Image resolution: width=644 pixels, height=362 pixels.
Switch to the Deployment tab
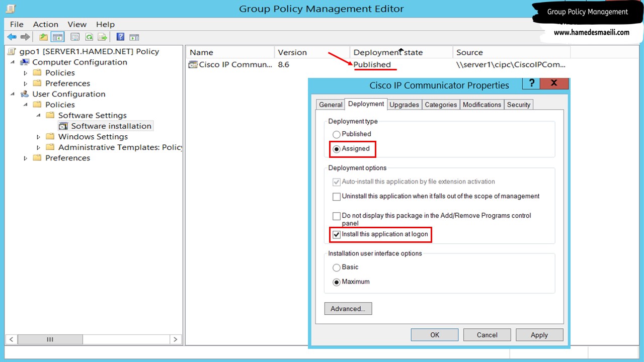click(x=366, y=104)
